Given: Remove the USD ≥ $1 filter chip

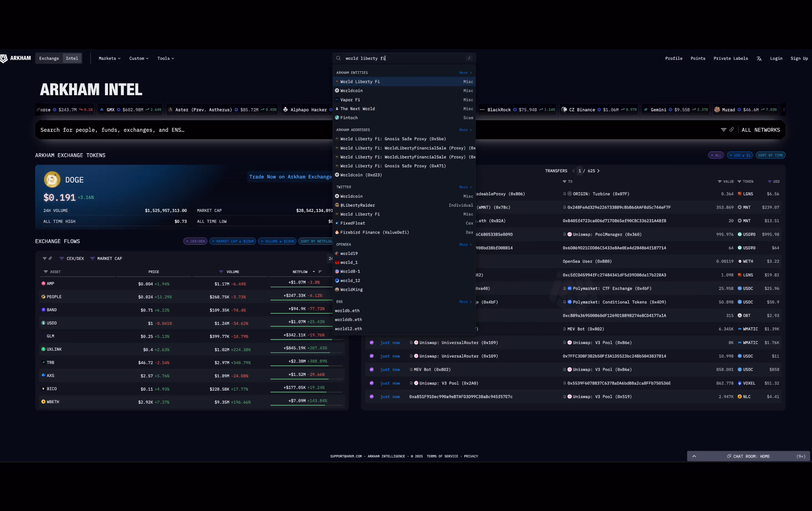Looking at the screenshot, I should (x=731, y=155).
